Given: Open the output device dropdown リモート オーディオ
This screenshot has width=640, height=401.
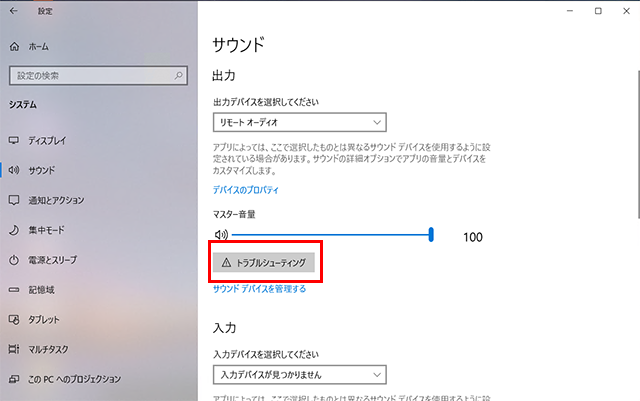Looking at the screenshot, I should pos(300,123).
